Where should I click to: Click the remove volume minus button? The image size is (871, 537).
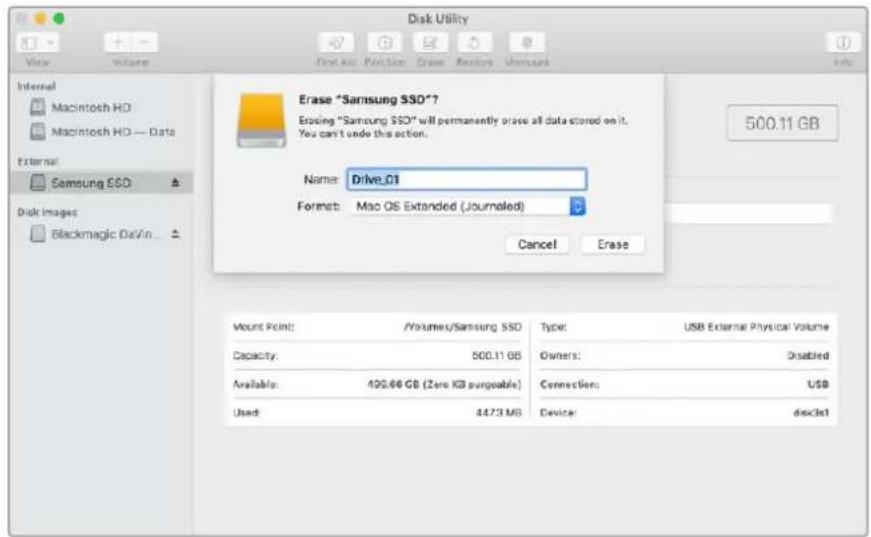(x=144, y=42)
